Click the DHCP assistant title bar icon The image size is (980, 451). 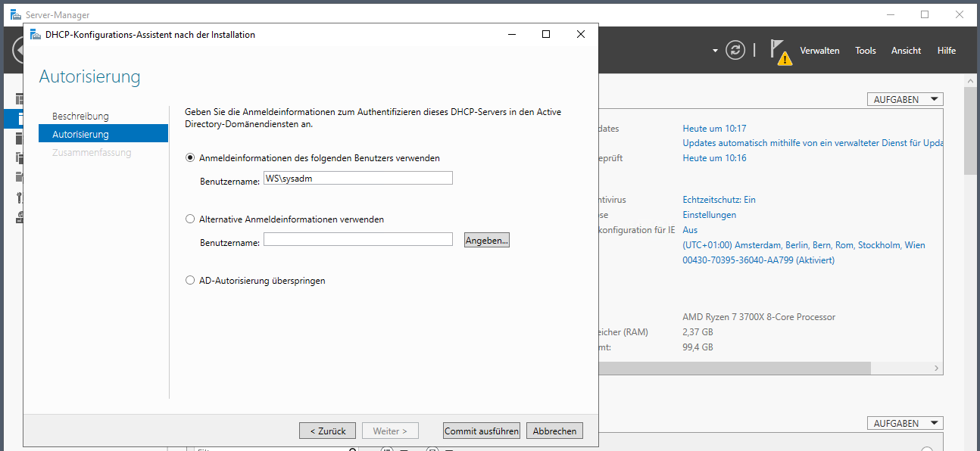click(x=35, y=34)
